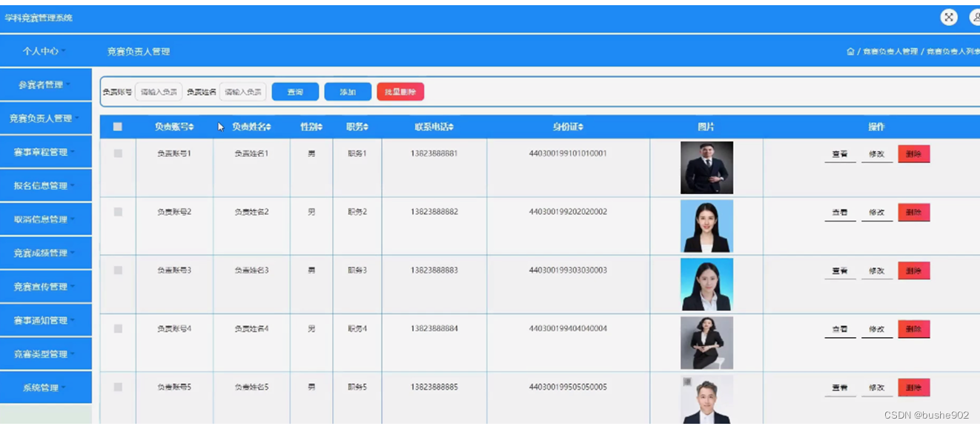Edit (修改) the 负责账号4 row
The image size is (980, 426).
pyautogui.click(x=876, y=330)
